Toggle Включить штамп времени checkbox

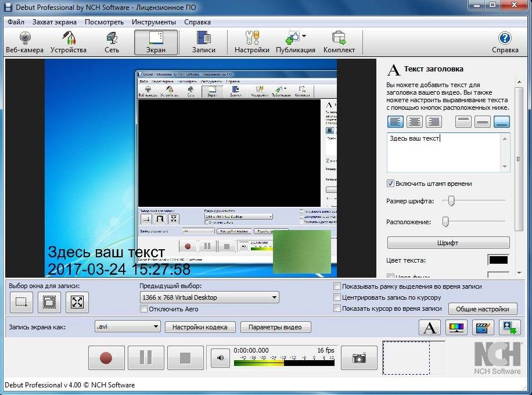pyautogui.click(x=390, y=183)
